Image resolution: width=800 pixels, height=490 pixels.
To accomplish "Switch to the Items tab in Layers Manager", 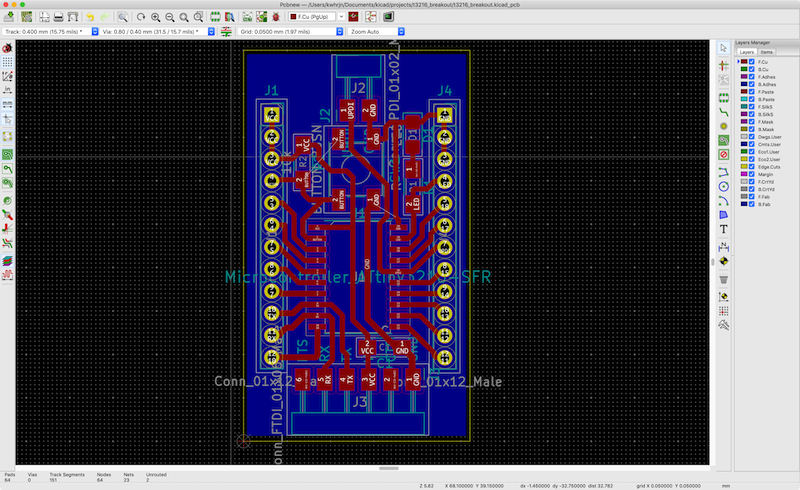I will (766, 52).
